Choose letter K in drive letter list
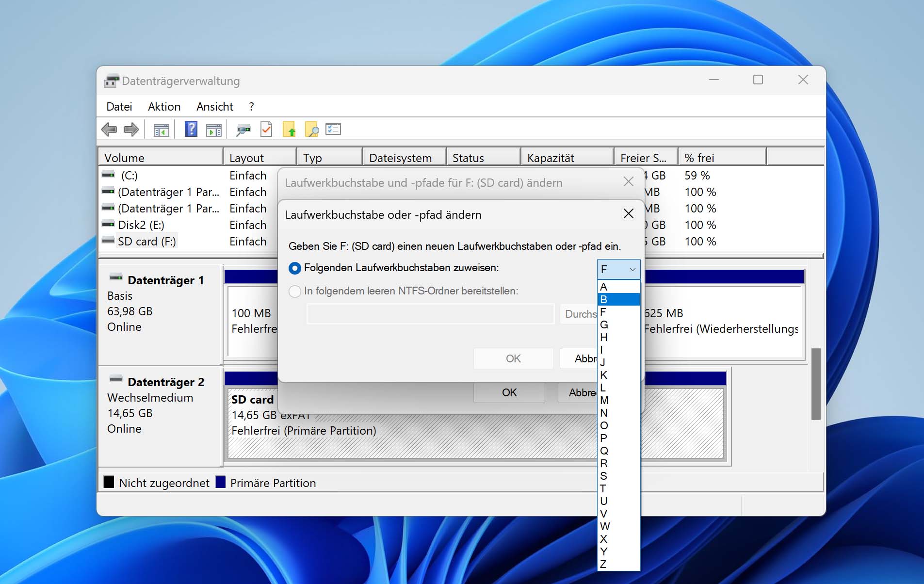Viewport: 924px width, 584px height. point(618,375)
